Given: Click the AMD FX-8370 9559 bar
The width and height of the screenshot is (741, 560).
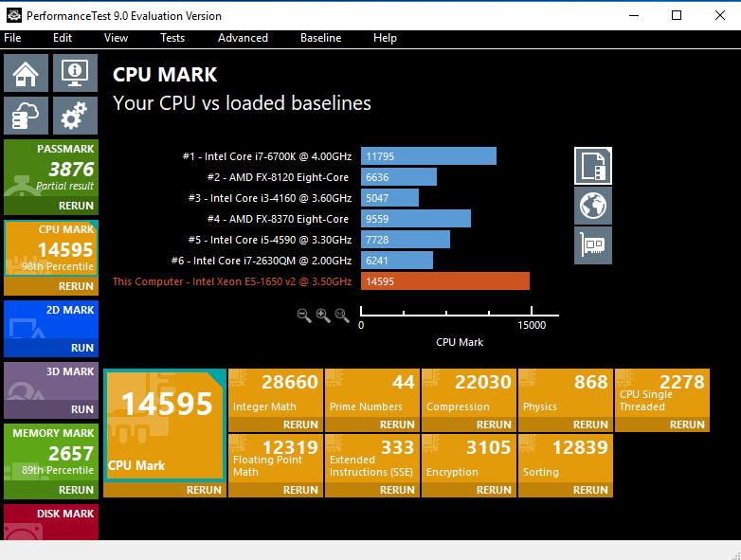Looking at the screenshot, I should (x=416, y=219).
